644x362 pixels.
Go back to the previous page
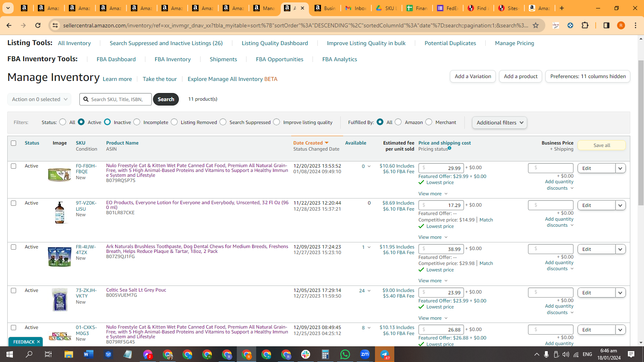[x=9, y=25]
